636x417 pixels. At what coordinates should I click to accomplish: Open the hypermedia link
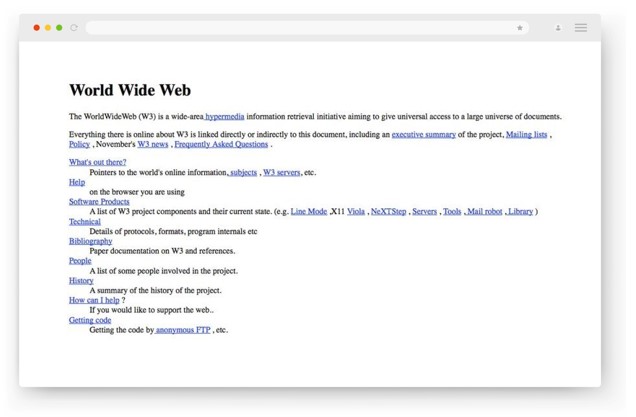[224, 117]
